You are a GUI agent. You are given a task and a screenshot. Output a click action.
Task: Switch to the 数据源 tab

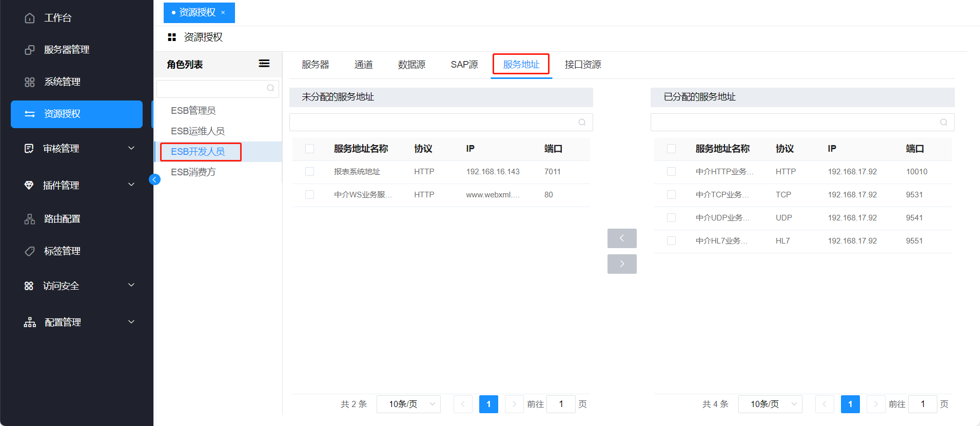(411, 65)
